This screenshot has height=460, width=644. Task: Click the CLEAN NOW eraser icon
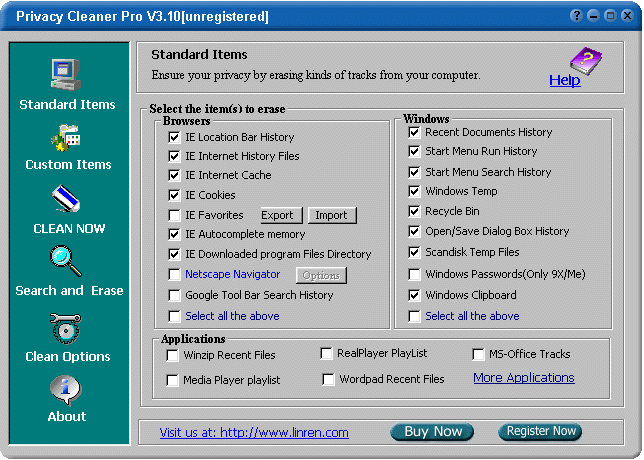coord(66,198)
